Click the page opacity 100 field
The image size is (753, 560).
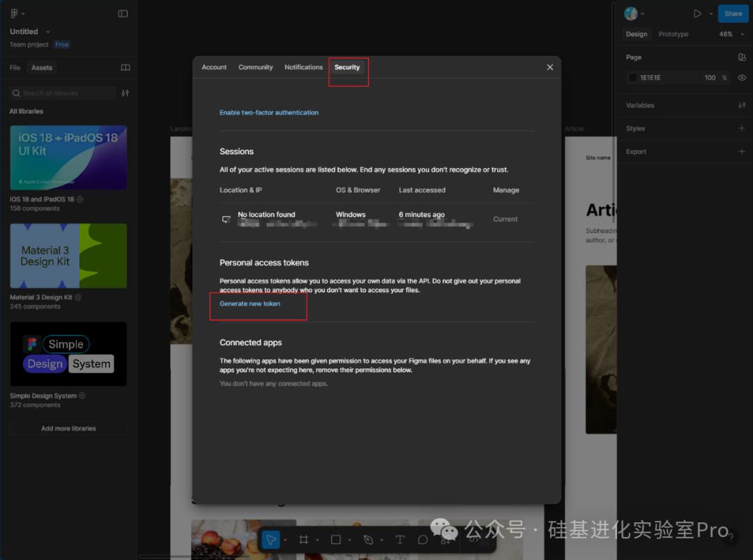(x=710, y=78)
